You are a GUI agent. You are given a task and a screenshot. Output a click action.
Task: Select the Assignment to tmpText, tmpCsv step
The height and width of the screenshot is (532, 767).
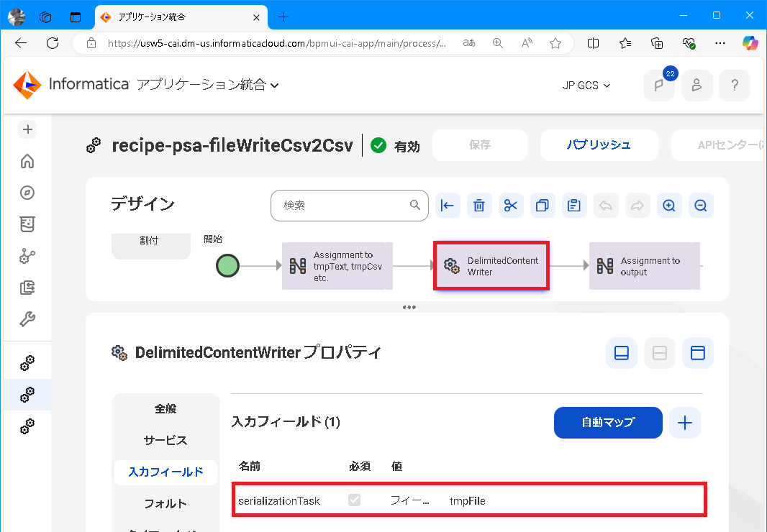[337, 266]
